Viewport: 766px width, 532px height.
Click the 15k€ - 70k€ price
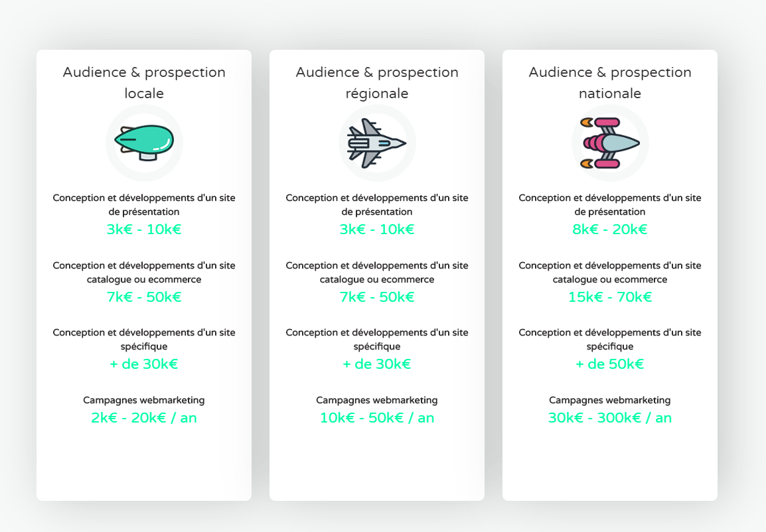[609, 297]
